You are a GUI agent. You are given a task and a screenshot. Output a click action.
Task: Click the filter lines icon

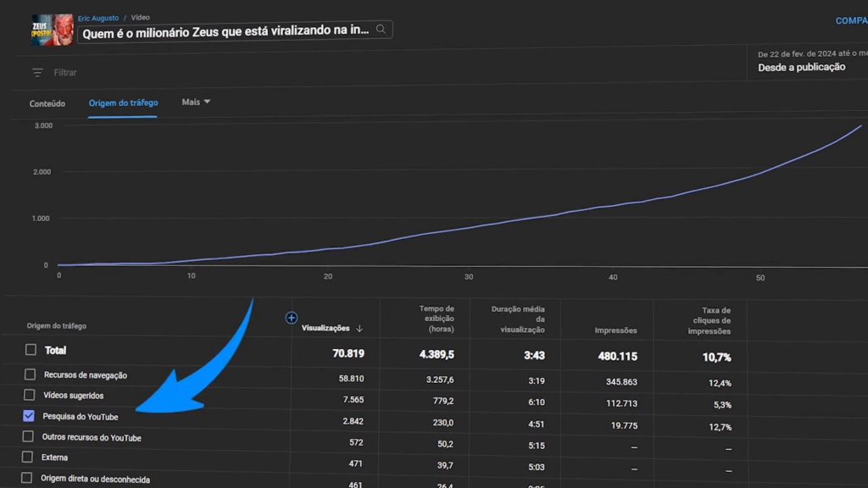click(x=37, y=73)
